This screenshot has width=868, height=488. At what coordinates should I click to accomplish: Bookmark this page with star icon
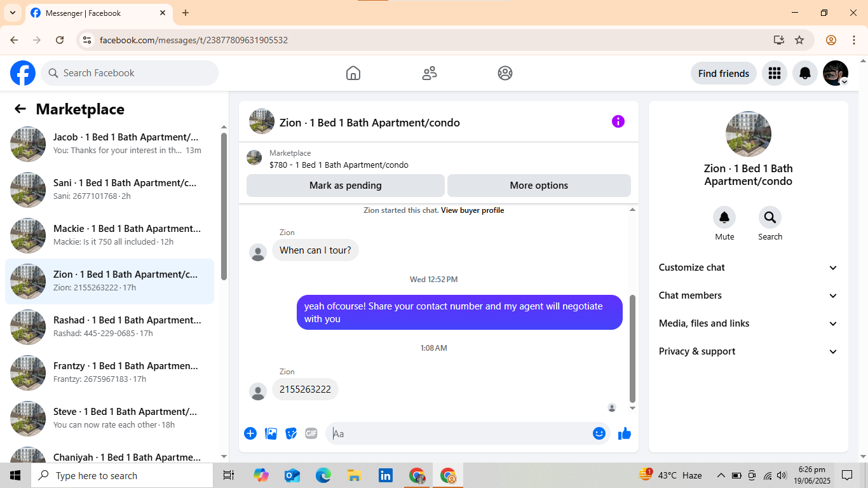click(799, 40)
